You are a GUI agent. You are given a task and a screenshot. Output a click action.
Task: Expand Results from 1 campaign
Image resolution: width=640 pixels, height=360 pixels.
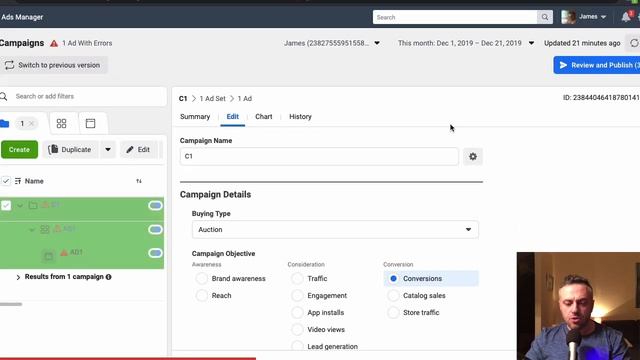pos(18,277)
